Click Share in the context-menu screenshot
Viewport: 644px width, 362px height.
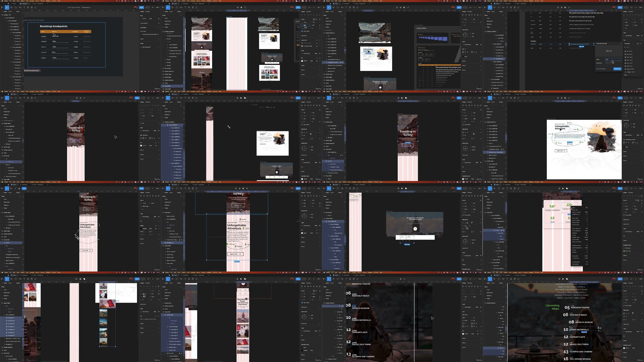click(x=620, y=188)
